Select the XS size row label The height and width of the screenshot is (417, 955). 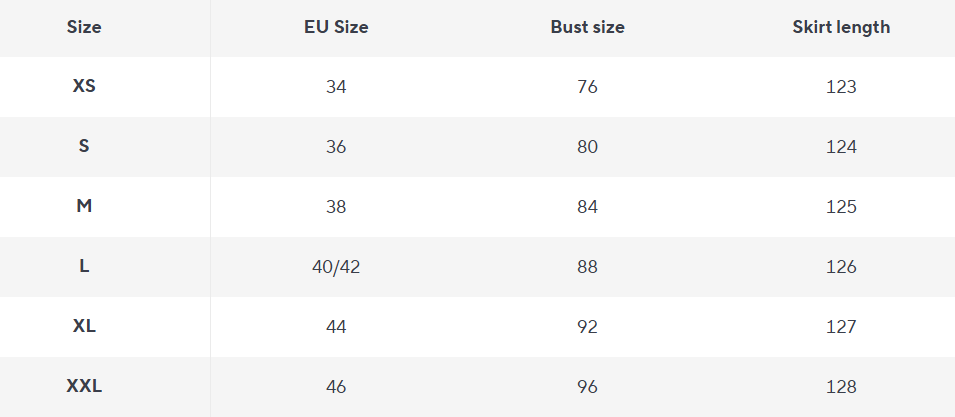click(x=84, y=86)
